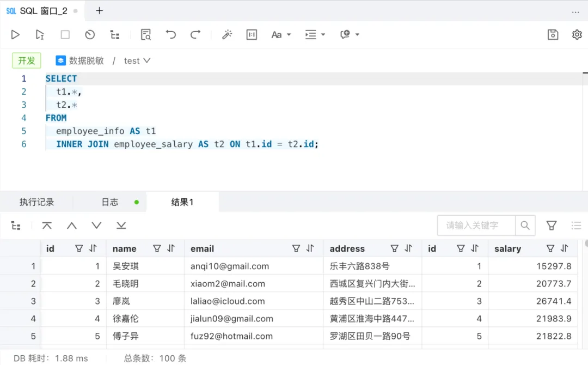Screen dimensions: 588x365
Task: Select row number 3 header
Action: [x=20, y=301]
